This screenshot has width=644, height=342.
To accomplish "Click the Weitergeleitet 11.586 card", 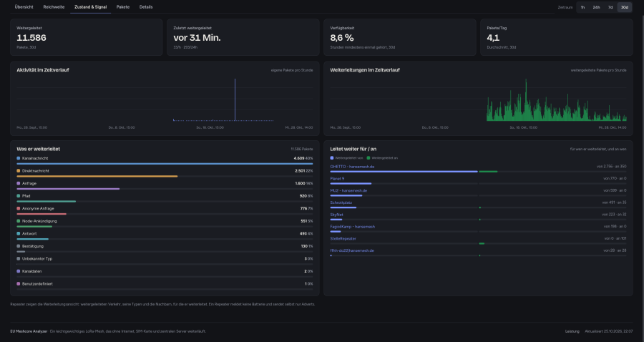I will 87,37.
